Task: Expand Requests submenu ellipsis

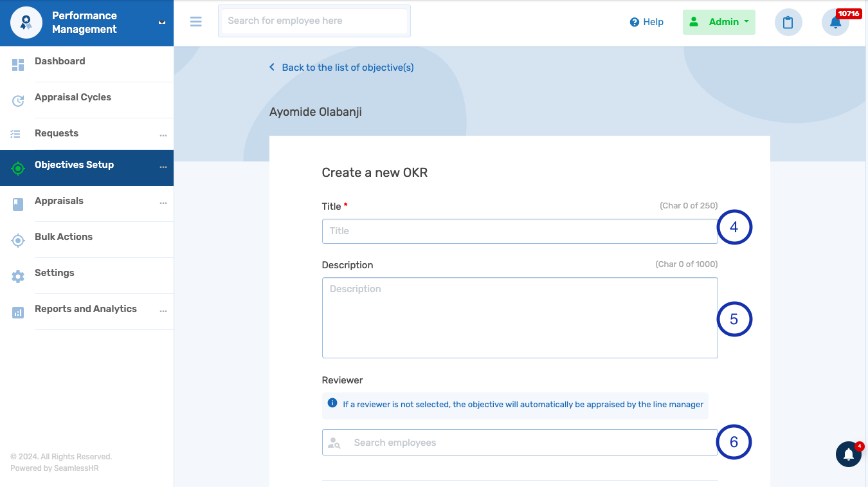Action: pyautogui.click(x=163, y=136)
